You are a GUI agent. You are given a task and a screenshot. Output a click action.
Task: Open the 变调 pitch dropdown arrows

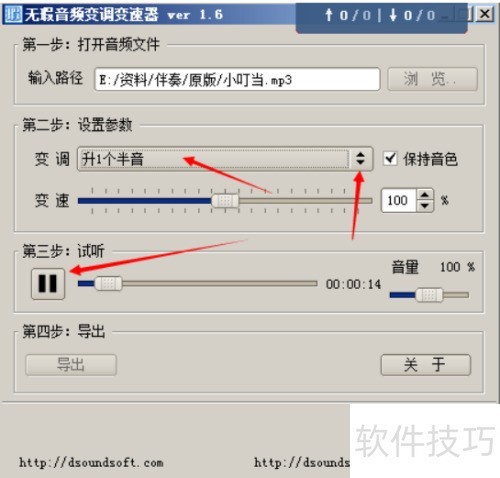pyautogui.click(x=360, y=158)
